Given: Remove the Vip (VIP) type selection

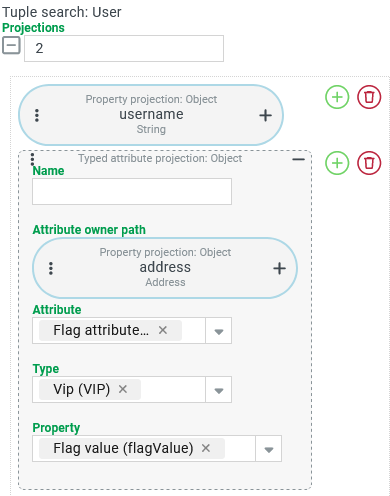Looking at the screenshot, I should [123, 389].
